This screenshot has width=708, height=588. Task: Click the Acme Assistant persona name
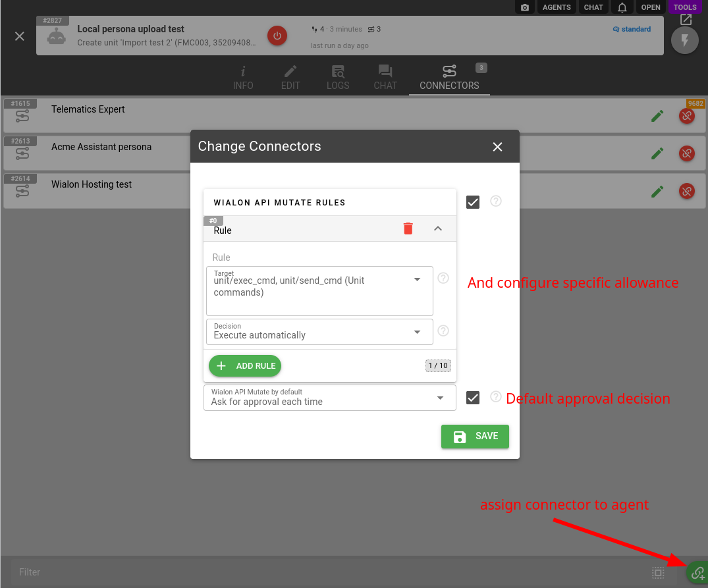click(x=101, y=147)
